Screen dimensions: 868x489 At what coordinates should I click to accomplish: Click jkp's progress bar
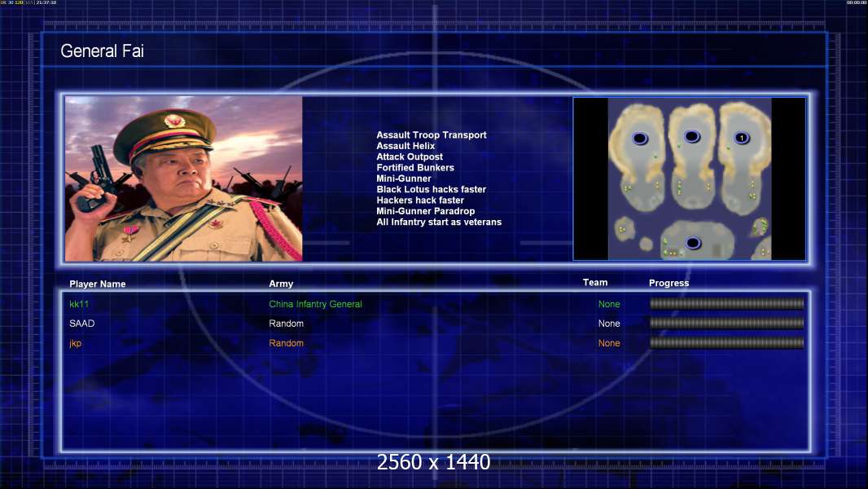pos(727,343)
